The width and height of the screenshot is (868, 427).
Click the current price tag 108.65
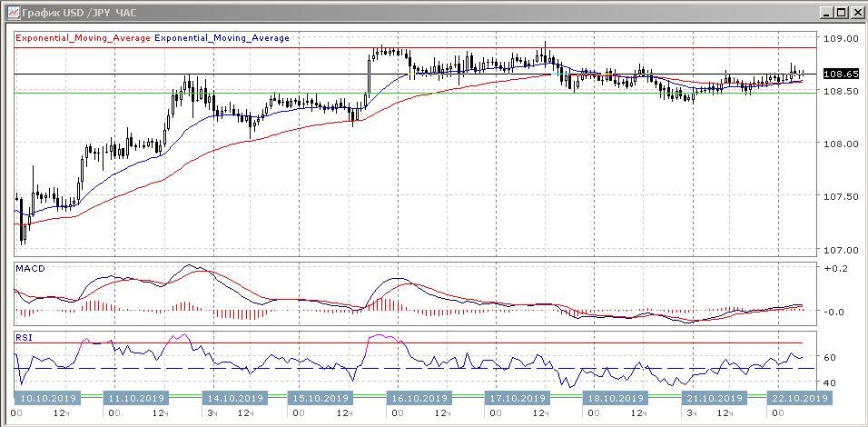point(840,74)
